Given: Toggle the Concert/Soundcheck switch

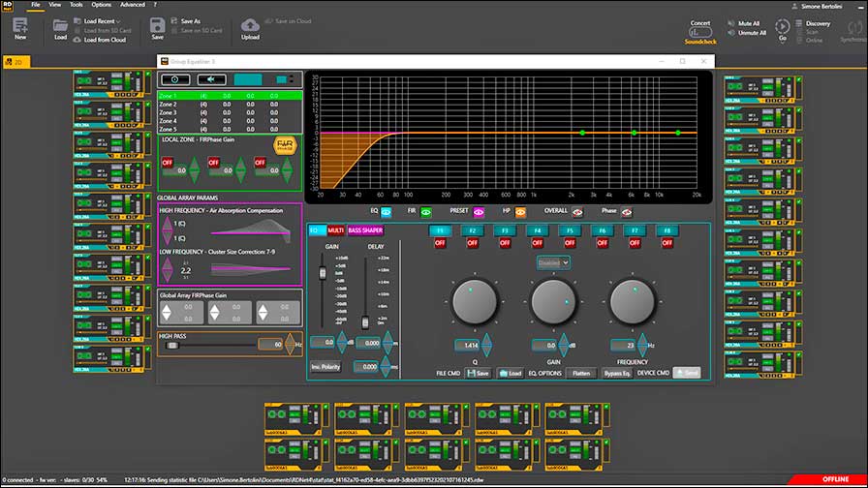Looking at the screenshot, I should (700, 32).
